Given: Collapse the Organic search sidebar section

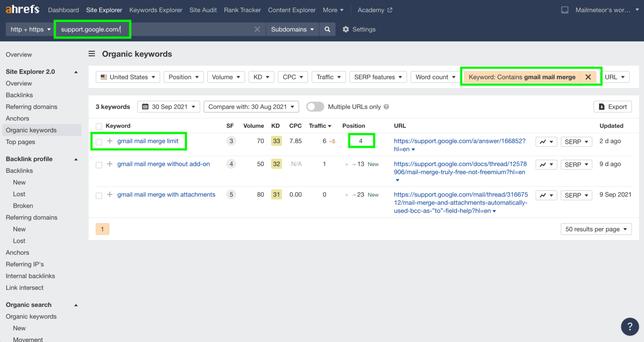Looking at the screenshot, I should (x=76, y=305).
